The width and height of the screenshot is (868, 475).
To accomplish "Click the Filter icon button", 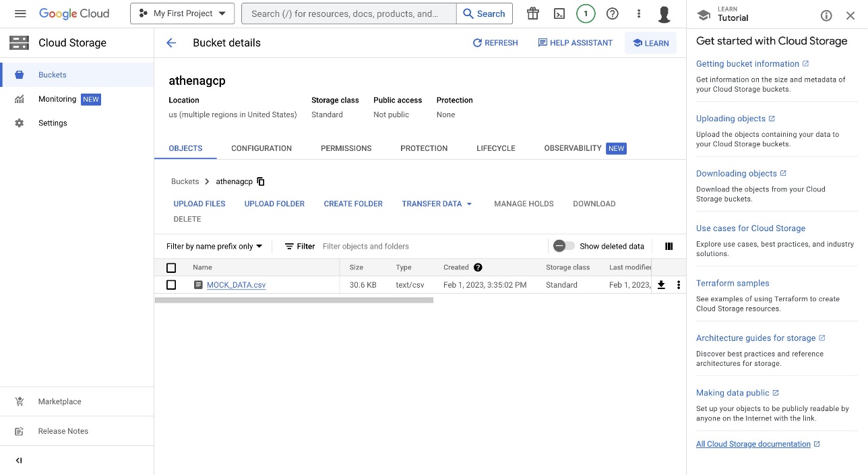I will (300, 247).
